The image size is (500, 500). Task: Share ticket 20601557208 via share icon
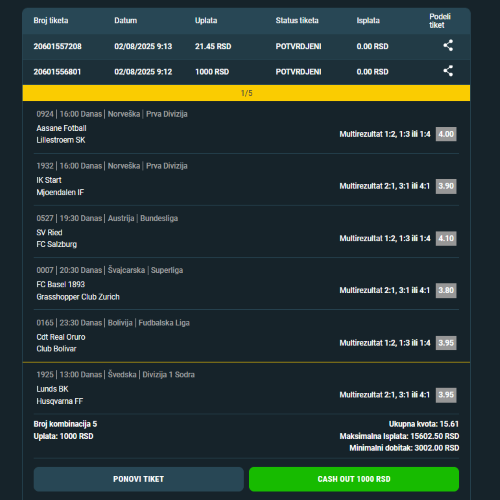pyautogui.click(x=448, y=46)
